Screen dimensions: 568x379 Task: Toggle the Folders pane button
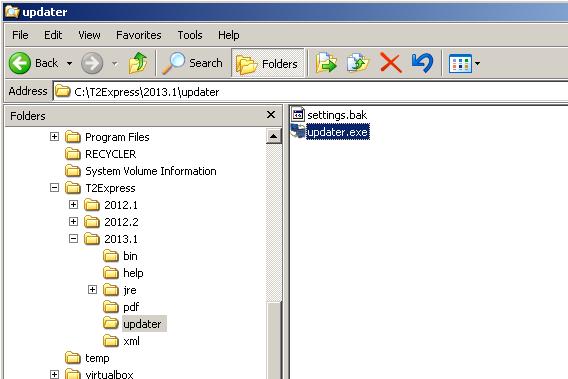click(x=268, y=63)
